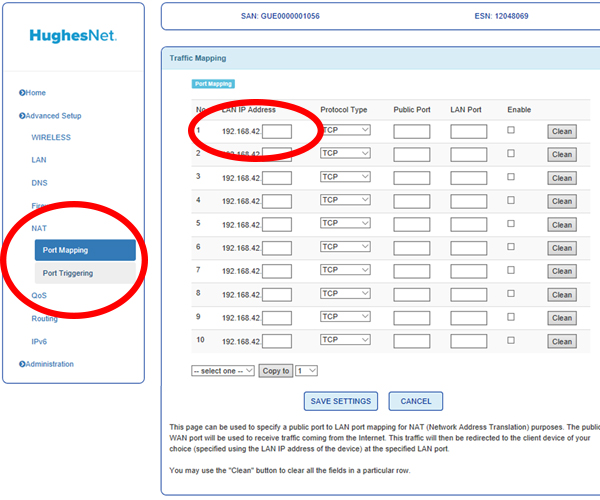Open the Home menu item
600x500 pixels.
click(33, 93)
